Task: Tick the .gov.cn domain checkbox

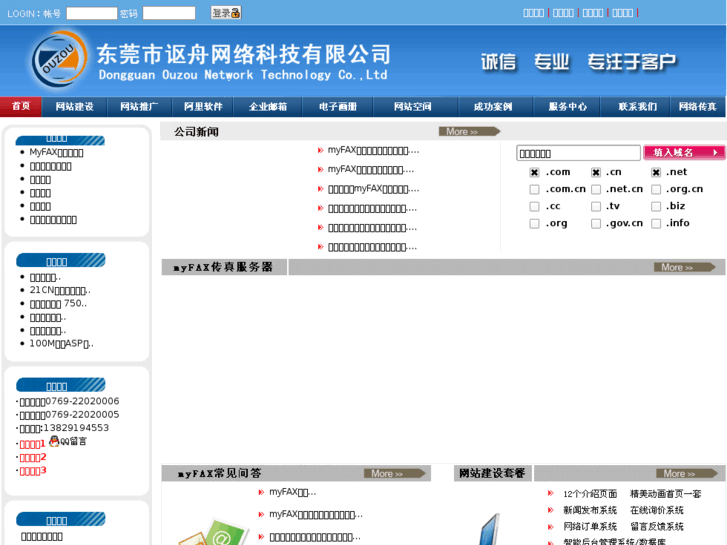Action: [x=596, y=223]
